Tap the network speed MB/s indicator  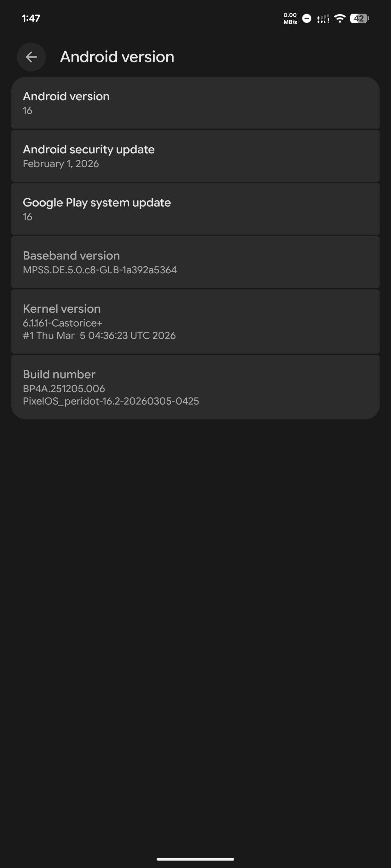click(x=290, y=18)
